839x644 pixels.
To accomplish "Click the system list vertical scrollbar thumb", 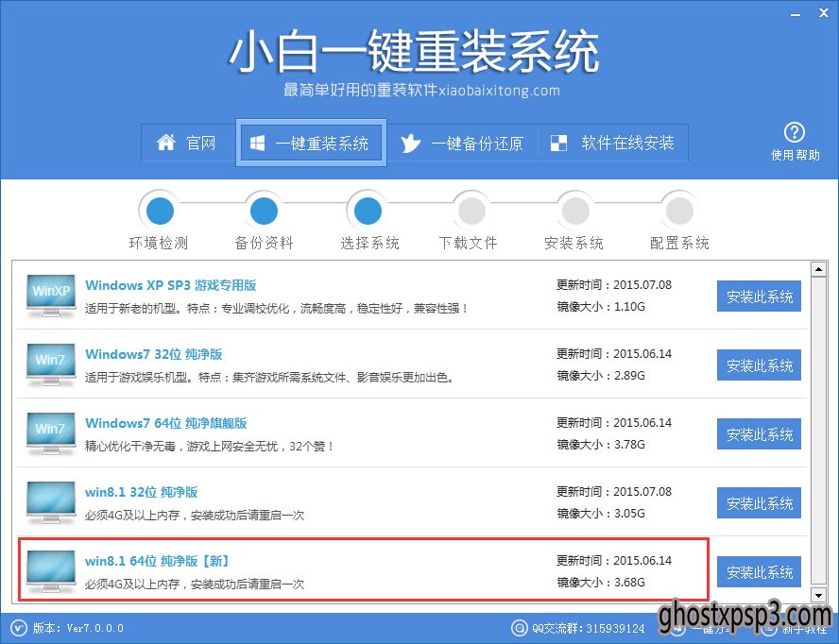I will point(818,432).
